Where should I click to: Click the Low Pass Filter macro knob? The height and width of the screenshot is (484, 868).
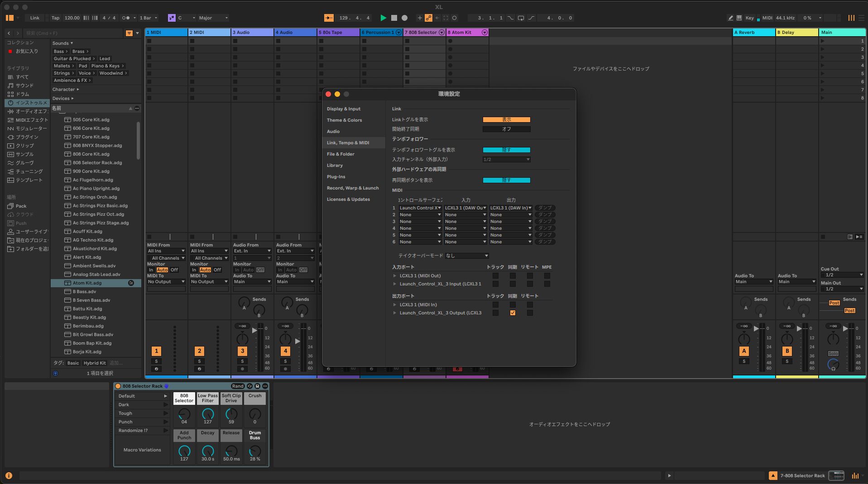pyautogui.click(x=208, y=414)
